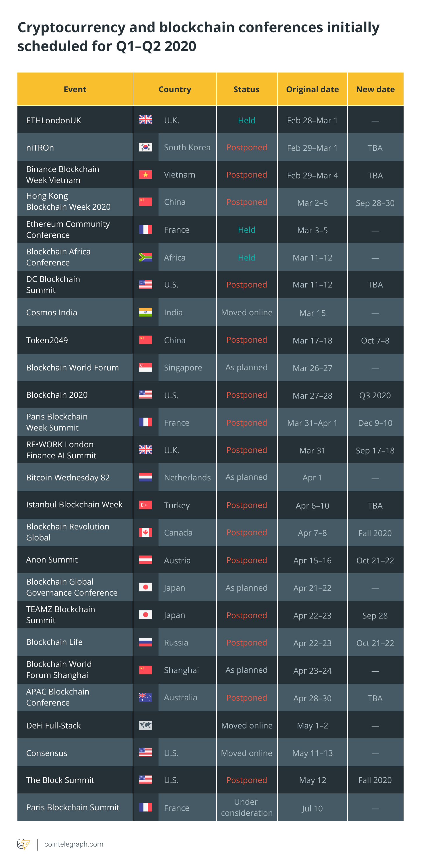
Task: Click the Russia flag icon
Action: (145, 642)
